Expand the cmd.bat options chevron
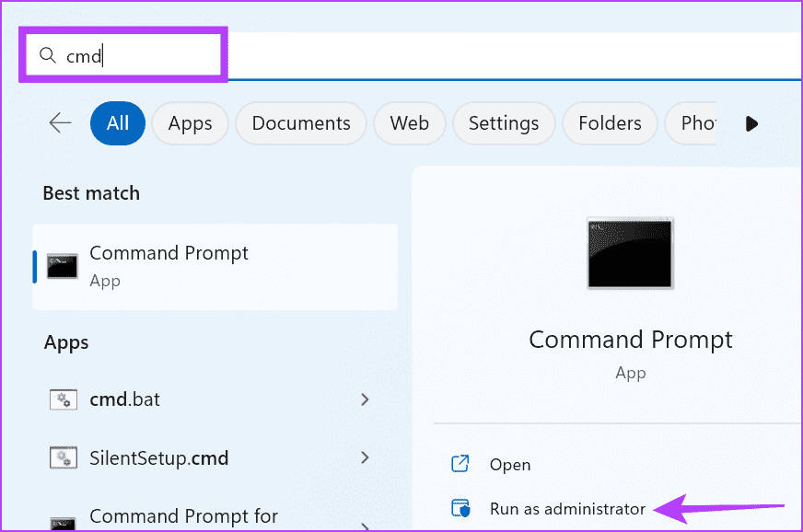This screenshot has height=532, width=803. click(365, 399)
